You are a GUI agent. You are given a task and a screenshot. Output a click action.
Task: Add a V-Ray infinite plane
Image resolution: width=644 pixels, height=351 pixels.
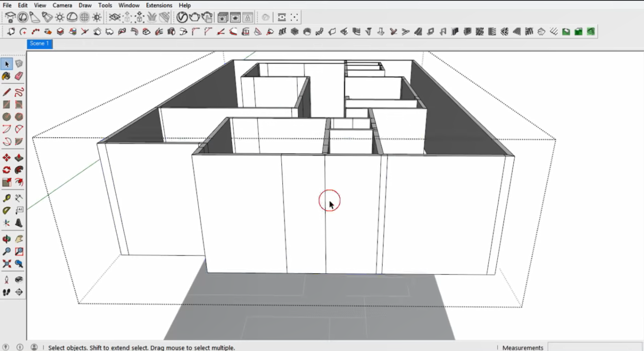point(115,17)
